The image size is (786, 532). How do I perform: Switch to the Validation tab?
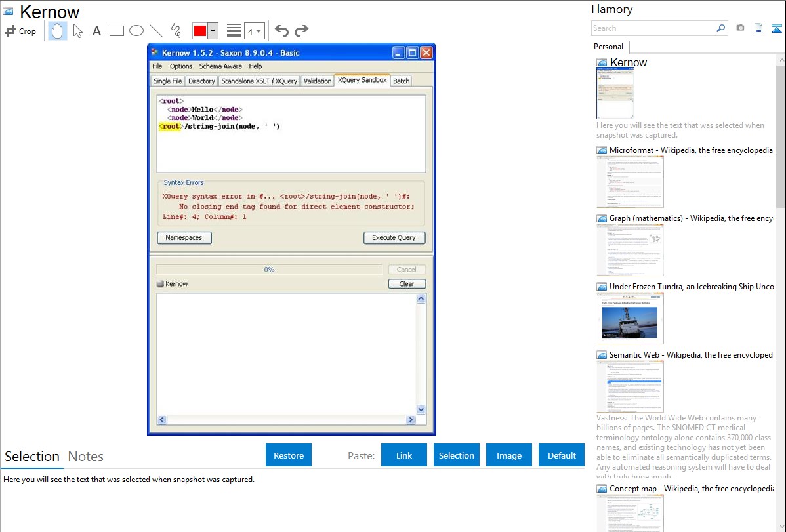tap(318, 81)
